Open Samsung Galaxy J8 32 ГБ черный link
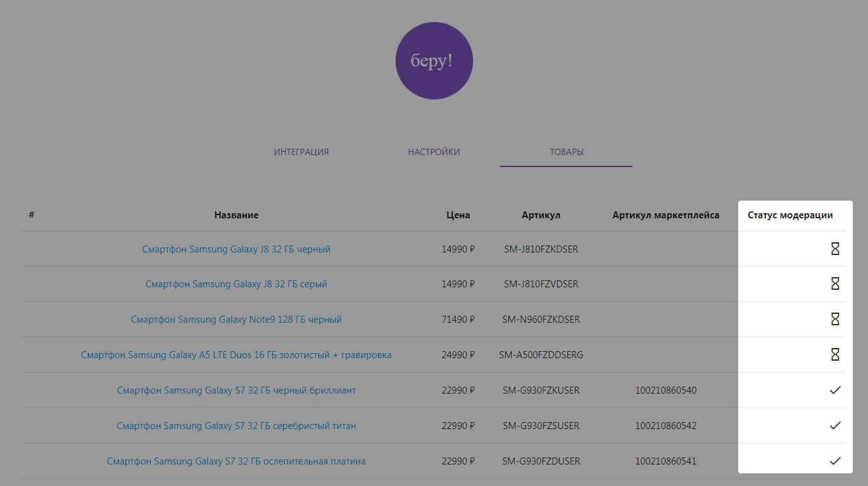Viewport: 868px width, 486px height. [236, 249]
